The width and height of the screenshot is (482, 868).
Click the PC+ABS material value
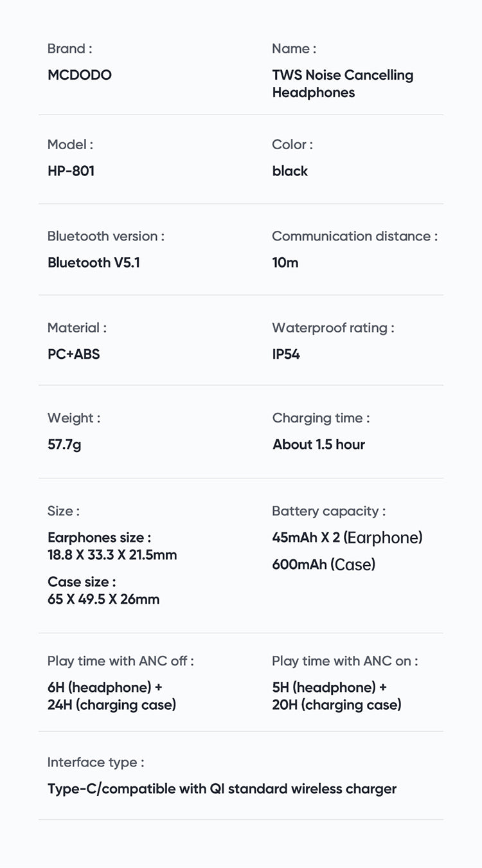coord(74,354)
